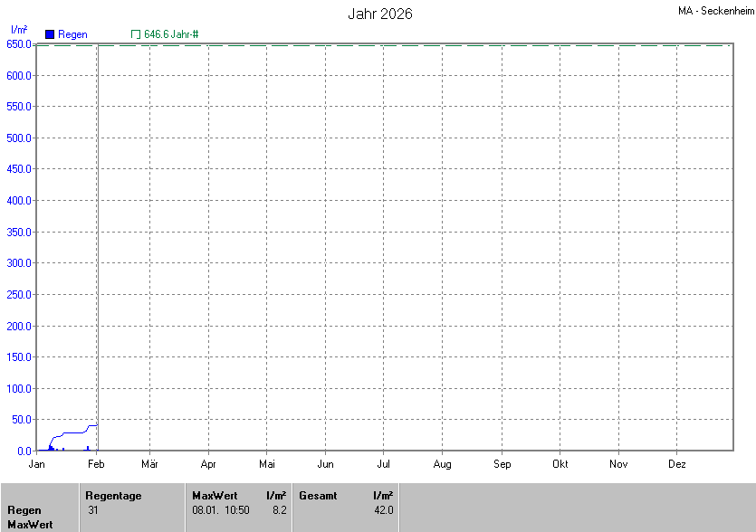756x532 pixels.
Task: Select the MA - Seckenheim station label
Action: point(713,11)
